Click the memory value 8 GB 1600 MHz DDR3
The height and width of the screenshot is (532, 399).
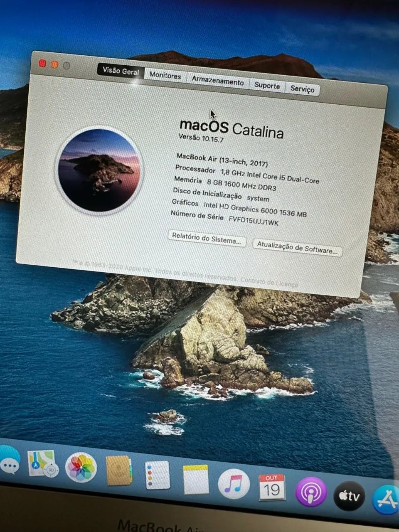(241, 185)
